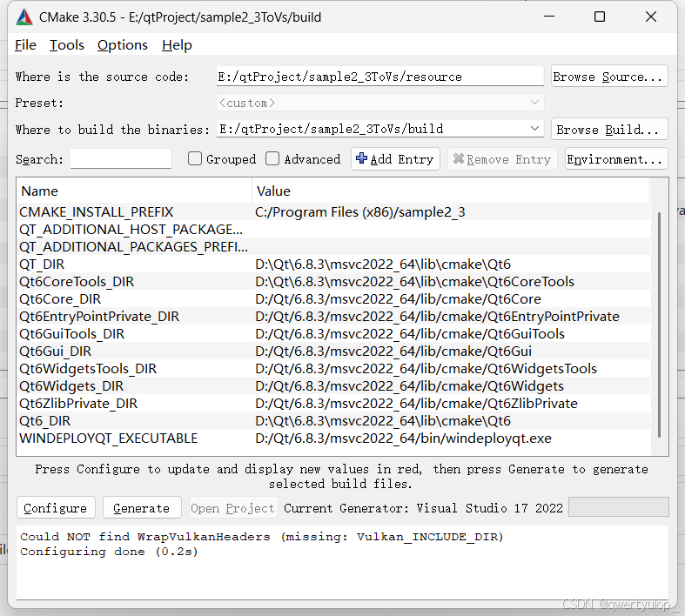Select the Qt6ZlibPrivate_DIR entry
The width and height of the screenshot is (685, 616).
click(78, 404)
